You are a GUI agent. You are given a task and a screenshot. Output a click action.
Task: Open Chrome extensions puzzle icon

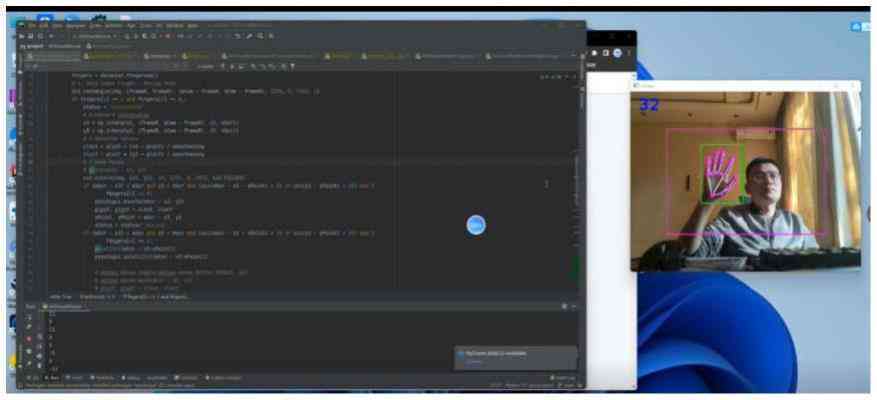[596, 53]
